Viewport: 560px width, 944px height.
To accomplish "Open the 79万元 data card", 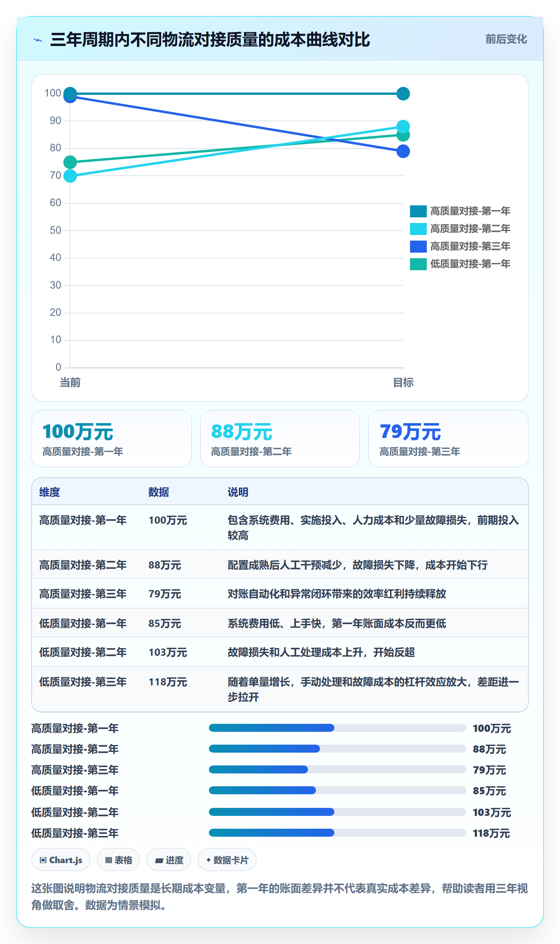I will tap(448, 439).
